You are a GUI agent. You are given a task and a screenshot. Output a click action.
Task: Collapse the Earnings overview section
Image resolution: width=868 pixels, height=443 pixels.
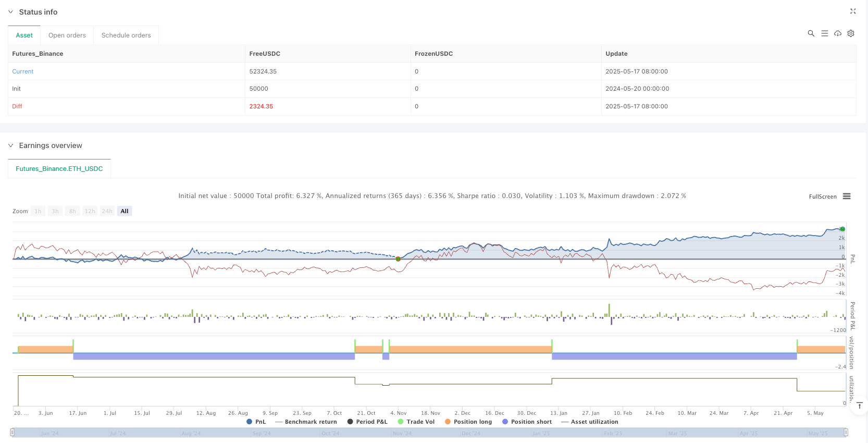(x=10, y=145)
